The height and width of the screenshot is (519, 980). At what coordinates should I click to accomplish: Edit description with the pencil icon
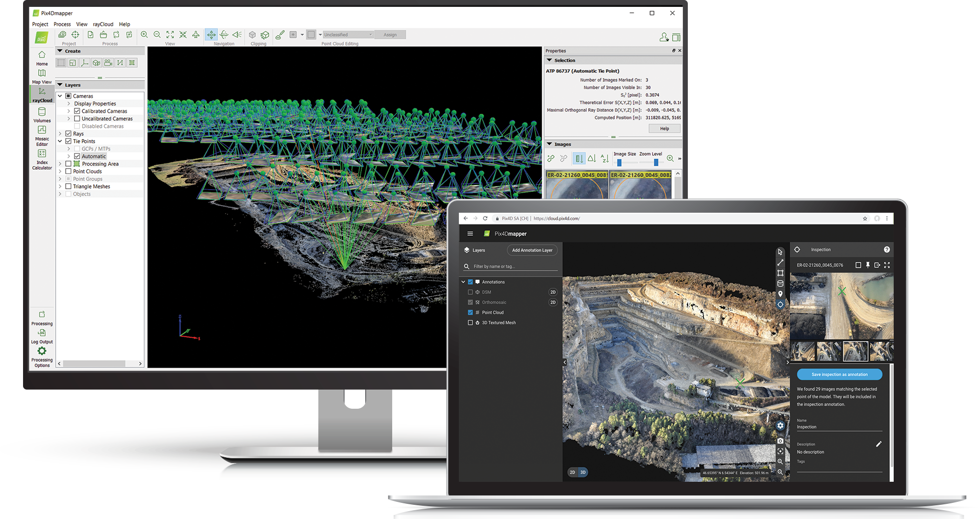click(879, 444)
